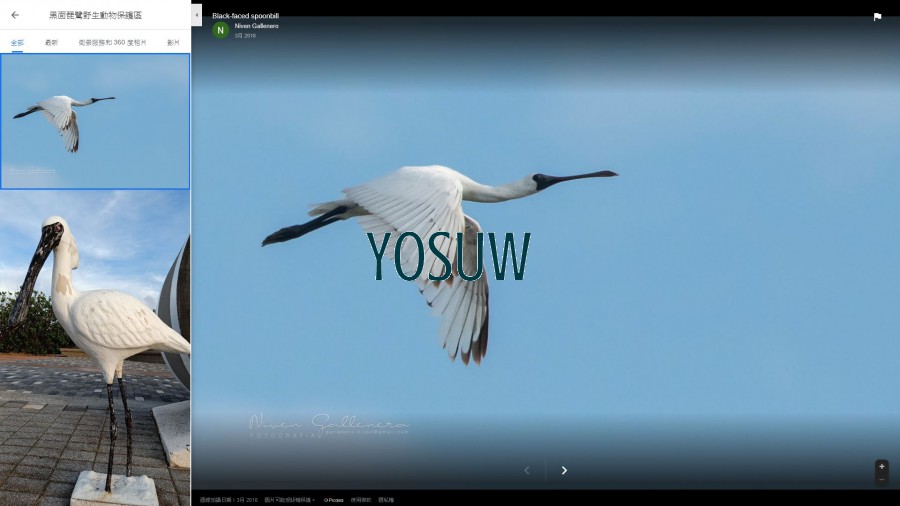Open the spoonbill statue thumbnail
The image size is (900, 506).
tap(95, 348)
